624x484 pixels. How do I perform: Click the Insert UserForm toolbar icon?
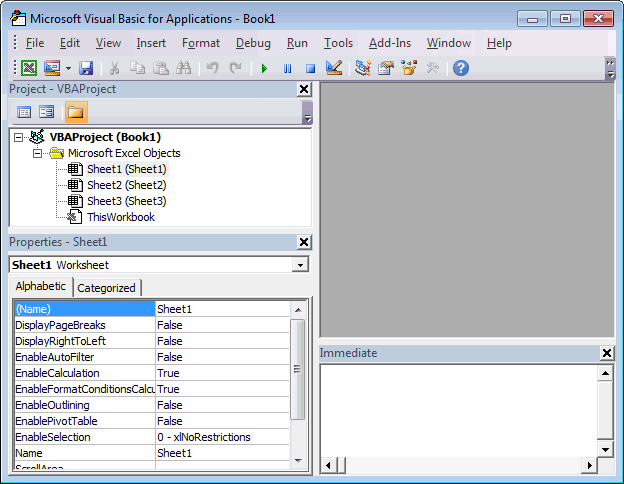(x=52, y=68)
